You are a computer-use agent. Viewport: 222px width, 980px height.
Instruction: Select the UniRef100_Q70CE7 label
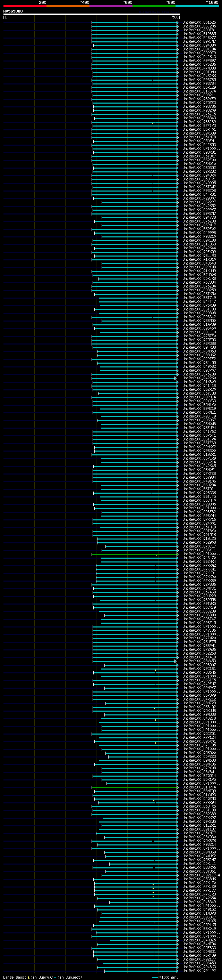[x=199, y=546]
